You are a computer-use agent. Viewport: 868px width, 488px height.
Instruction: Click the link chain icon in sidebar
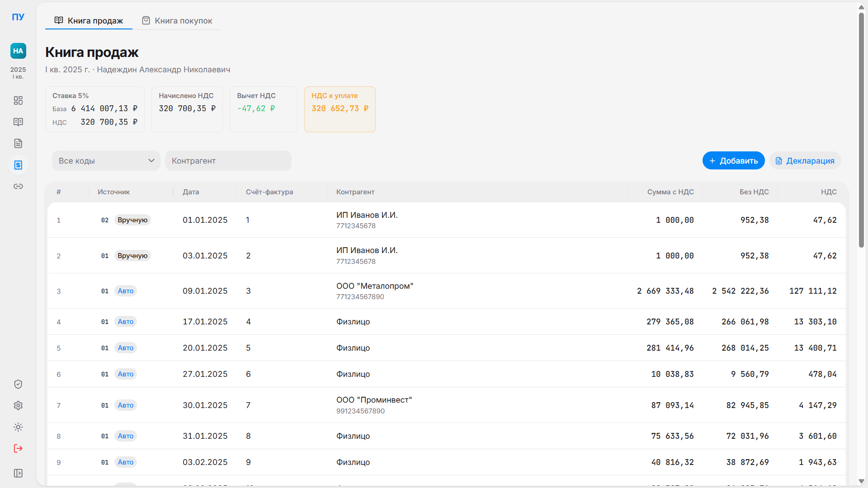(18, 186)
